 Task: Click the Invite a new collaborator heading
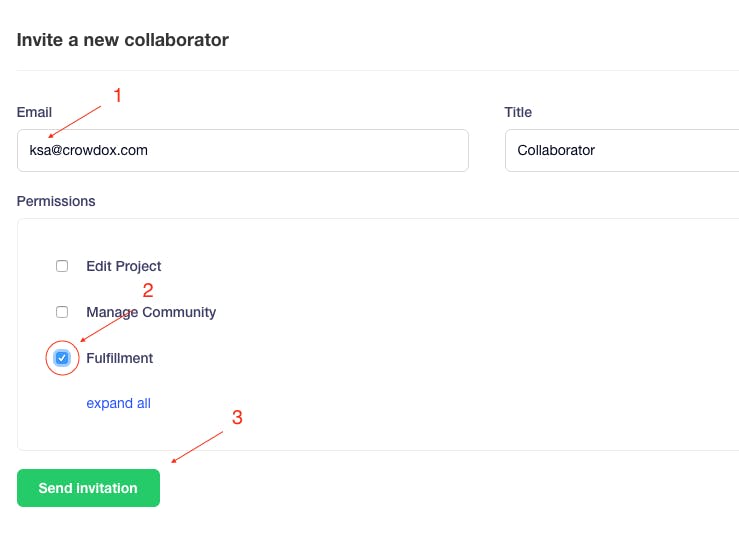(123, 40)
